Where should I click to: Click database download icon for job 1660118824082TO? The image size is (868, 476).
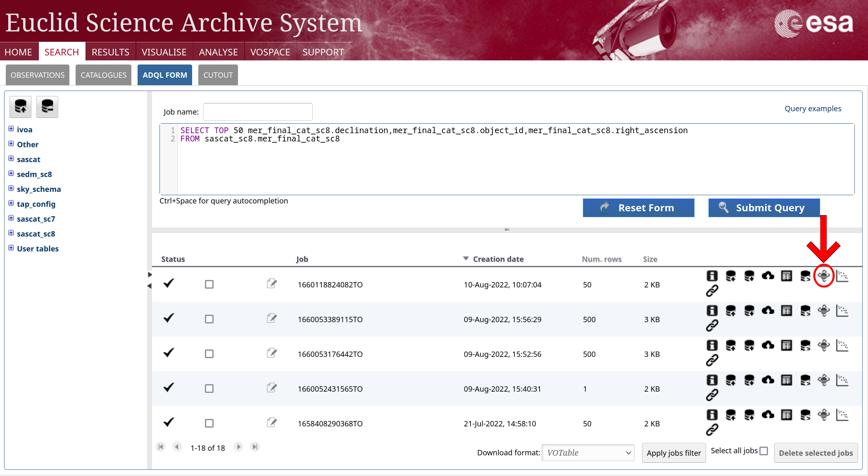749,276
